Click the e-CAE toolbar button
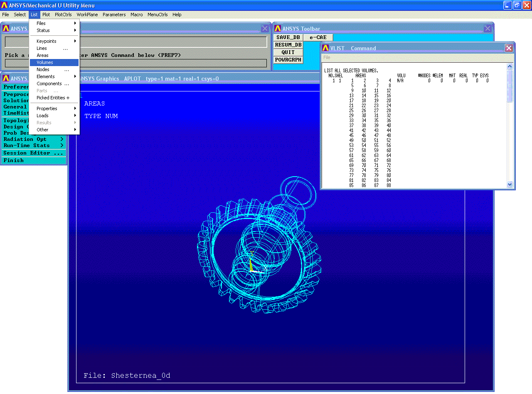Screen dimensions: 532x394 (318, 37)
